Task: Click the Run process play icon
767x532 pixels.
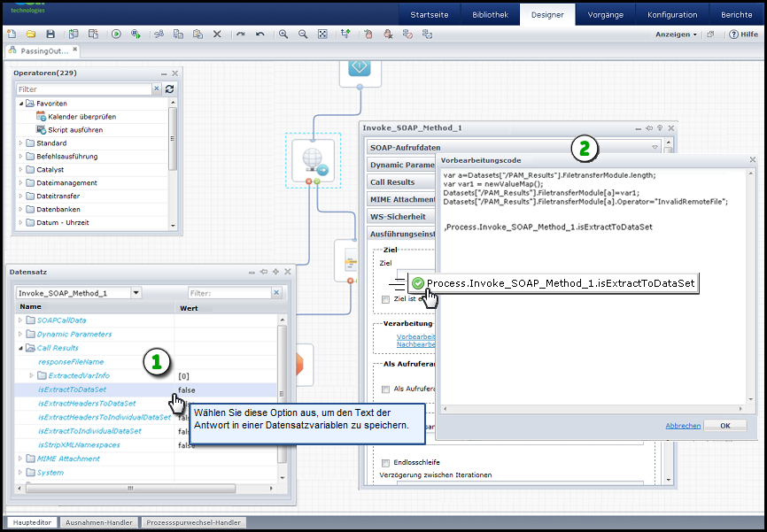Action: 116,34
